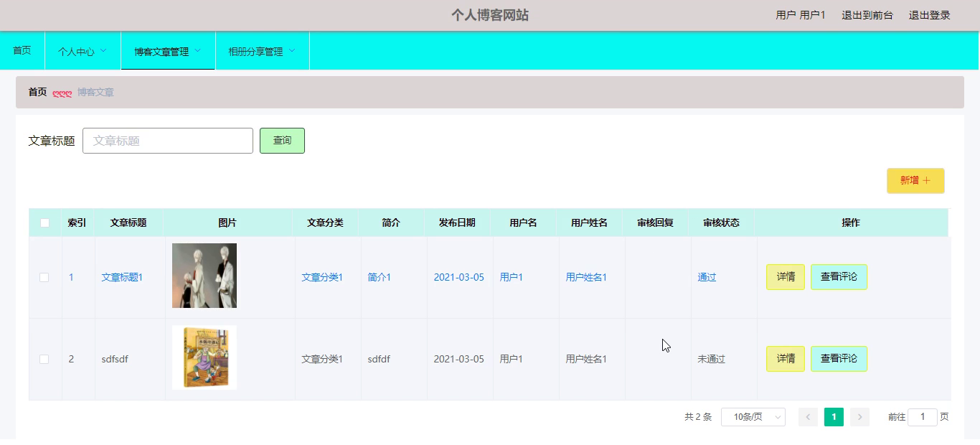980x445 pixels.
Task: Open the thumbnail image of 文章标题1
Action: (x=204, y=276)
